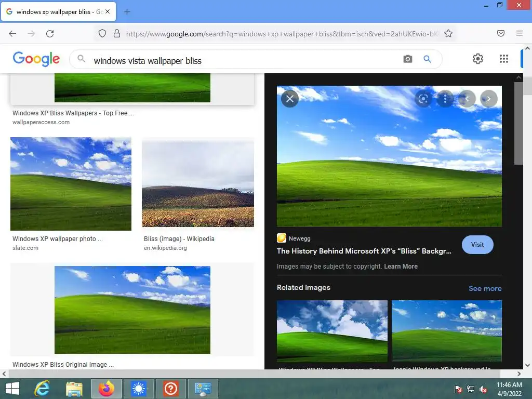Click preview panel vertical scrollbar thumb
532x399 pixels.
click(518, 124)
